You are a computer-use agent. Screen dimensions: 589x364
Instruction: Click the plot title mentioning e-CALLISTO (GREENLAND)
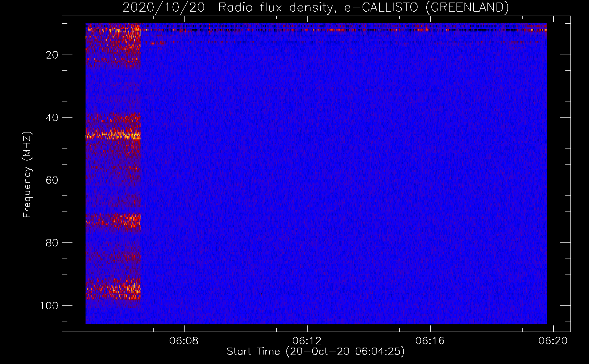tap(315, 7)
